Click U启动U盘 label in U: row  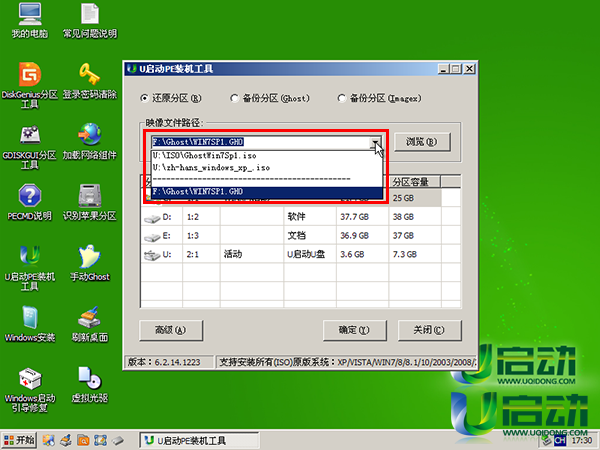[x=310, y=254]
